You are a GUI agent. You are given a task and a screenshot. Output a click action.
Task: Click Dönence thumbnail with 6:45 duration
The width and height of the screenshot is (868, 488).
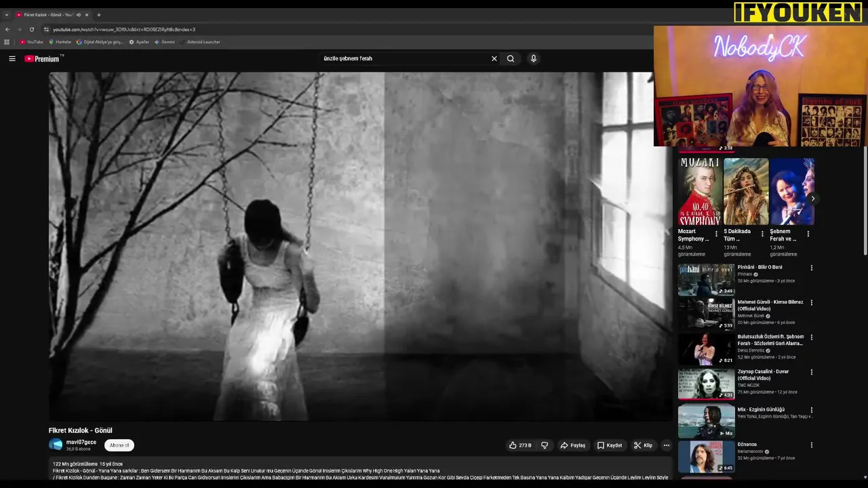tap(706, 457)
